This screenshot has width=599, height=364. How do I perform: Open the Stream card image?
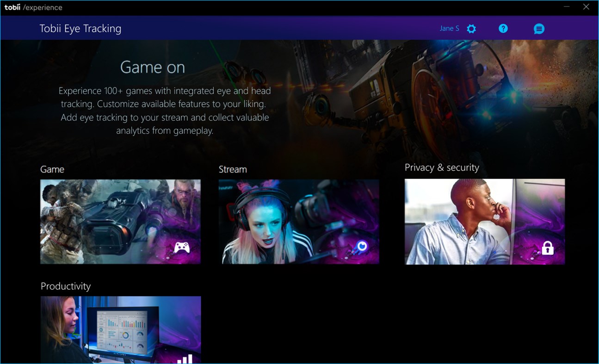(299, 222)
